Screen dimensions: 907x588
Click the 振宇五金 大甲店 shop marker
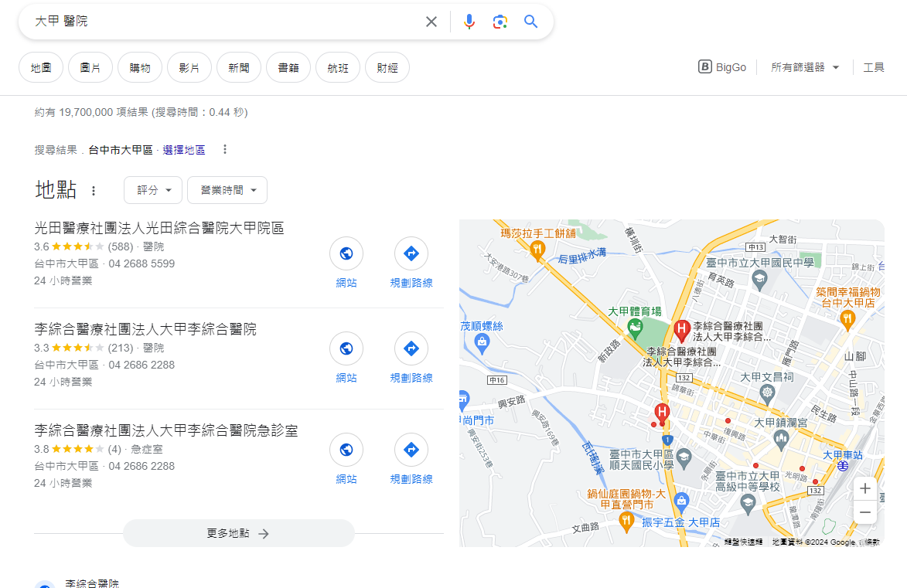681,501
